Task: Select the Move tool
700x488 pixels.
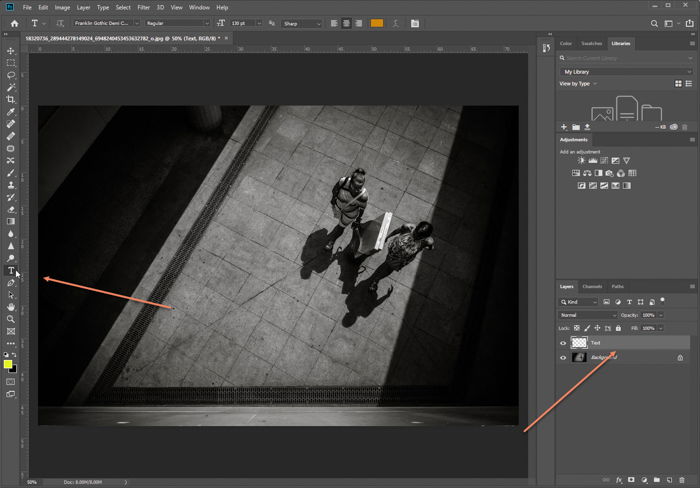Action: tap(11, 51)
